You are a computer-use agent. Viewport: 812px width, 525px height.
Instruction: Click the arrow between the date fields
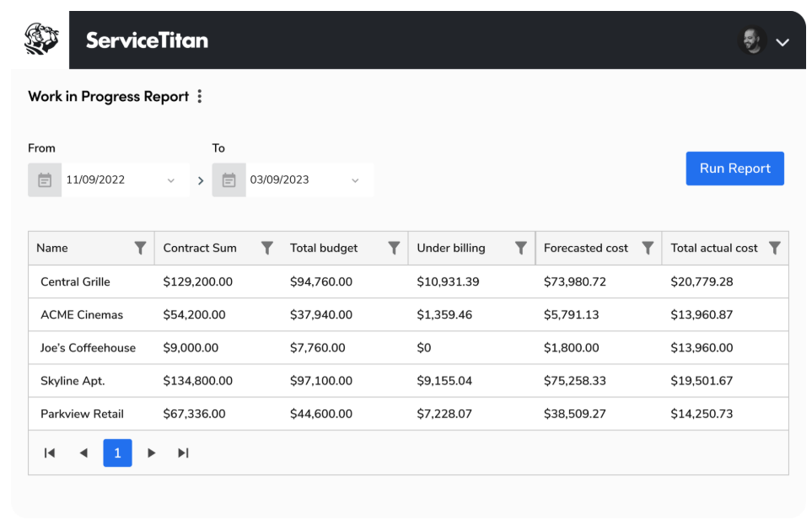tap(201, 180)
